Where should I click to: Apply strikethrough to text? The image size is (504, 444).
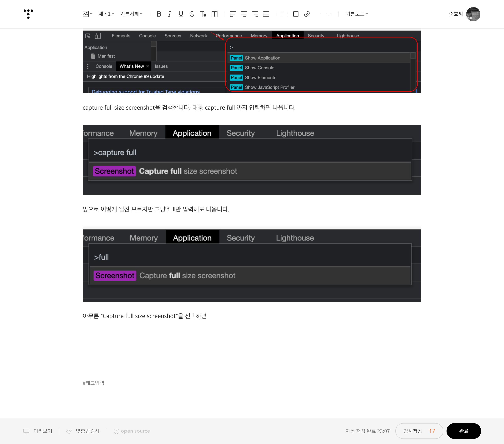192,14
